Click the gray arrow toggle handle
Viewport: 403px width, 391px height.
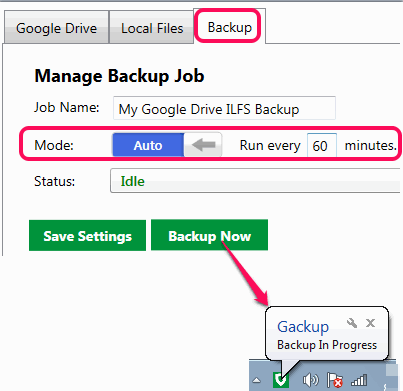coord(203,145)
